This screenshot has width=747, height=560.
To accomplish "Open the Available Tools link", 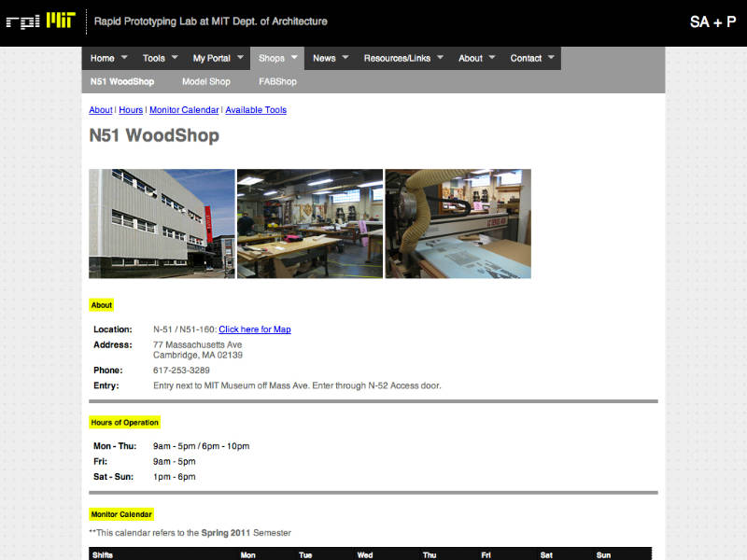I will tap(256, 110).
